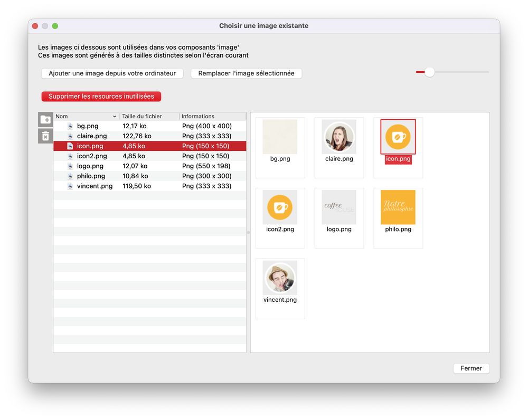Click the Informations column header
Image resolution: width=528 pixels, height=420 pixels.
(212, 117)
